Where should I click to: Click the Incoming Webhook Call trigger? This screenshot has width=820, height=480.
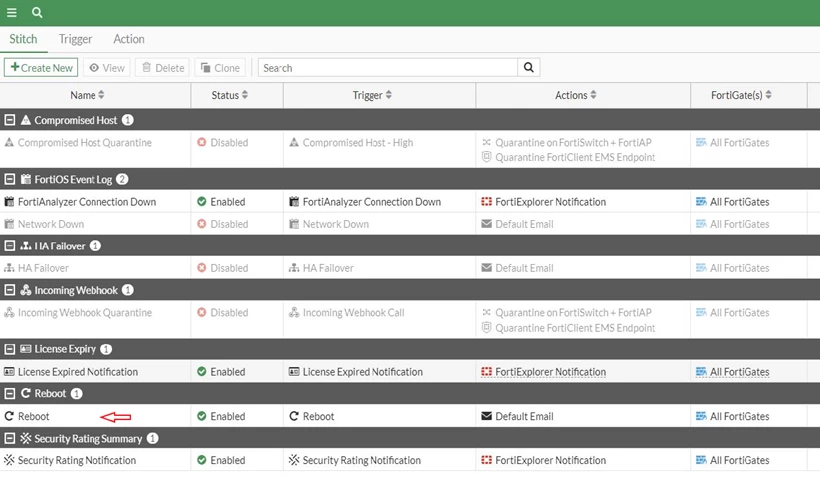point(354,312)
